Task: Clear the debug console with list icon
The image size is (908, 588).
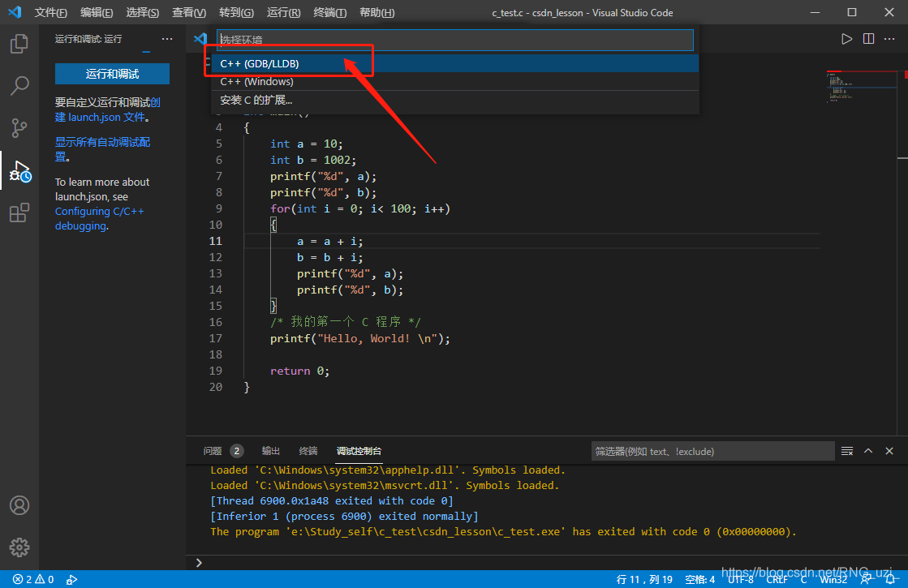Action: 846,451
